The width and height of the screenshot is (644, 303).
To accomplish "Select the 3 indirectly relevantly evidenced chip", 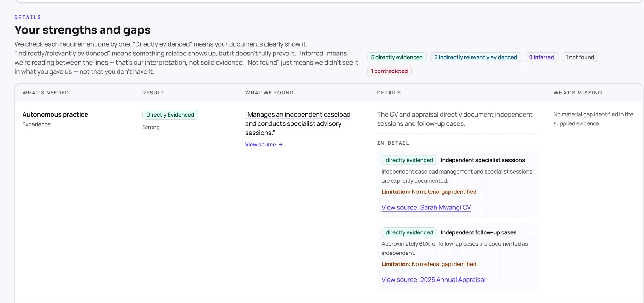I will pos(476,57).
